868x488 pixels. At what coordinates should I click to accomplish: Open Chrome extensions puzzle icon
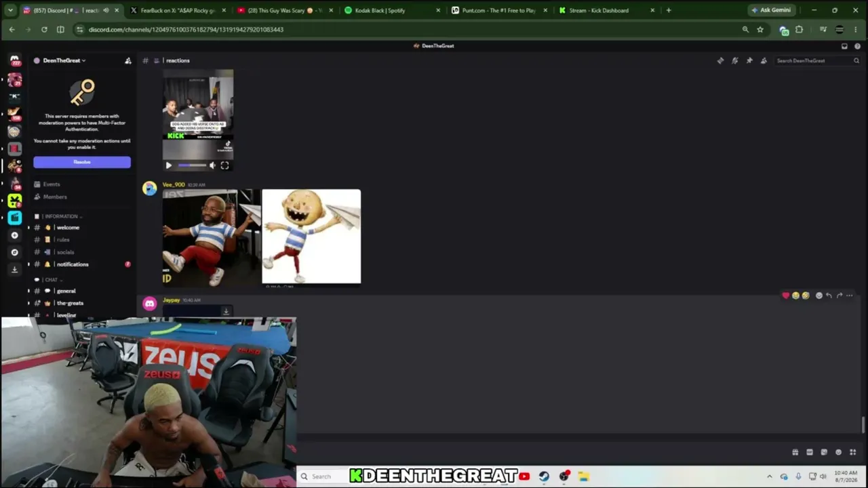coord(799,29)
